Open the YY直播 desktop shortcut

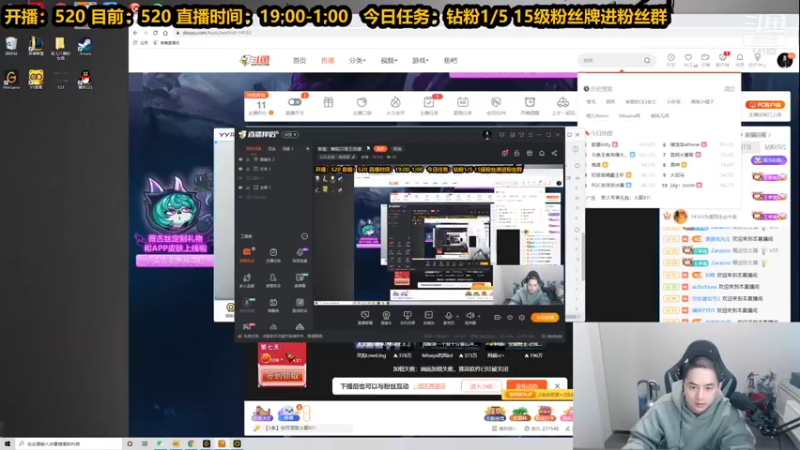pyautogui.click(x=36, y=79)
